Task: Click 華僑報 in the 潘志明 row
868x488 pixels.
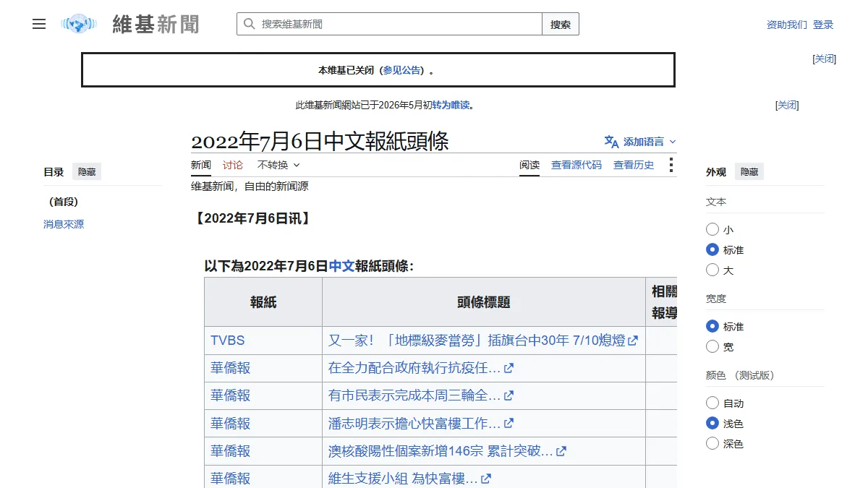Action: pyautogui.click(x=231, y=423)
